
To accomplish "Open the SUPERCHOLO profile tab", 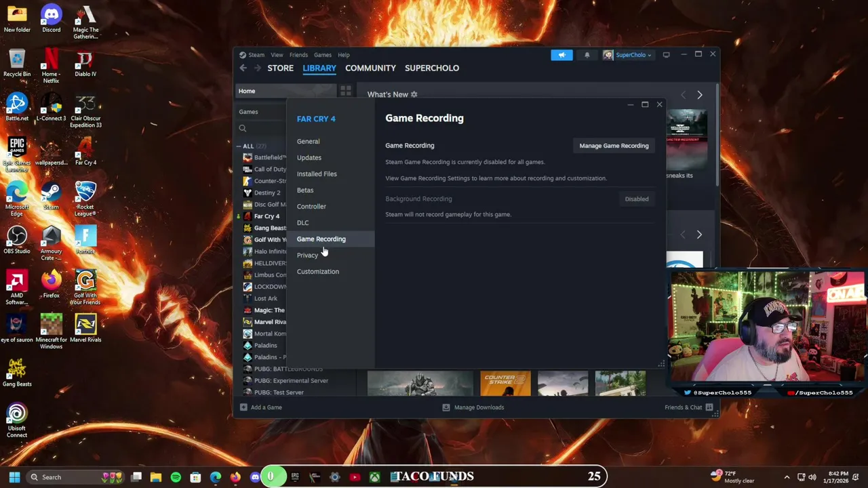I will click(x=432, y=68).
